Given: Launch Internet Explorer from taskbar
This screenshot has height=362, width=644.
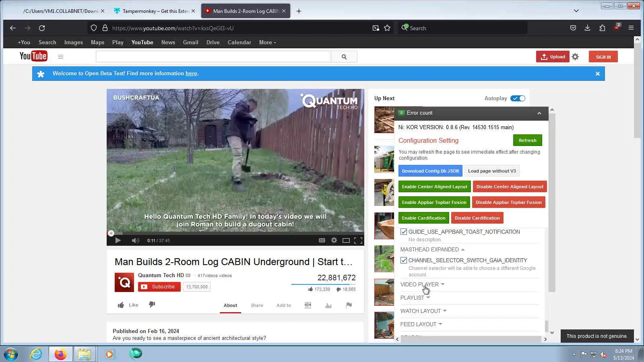Looking at the screenshot, I should point(36,354).
